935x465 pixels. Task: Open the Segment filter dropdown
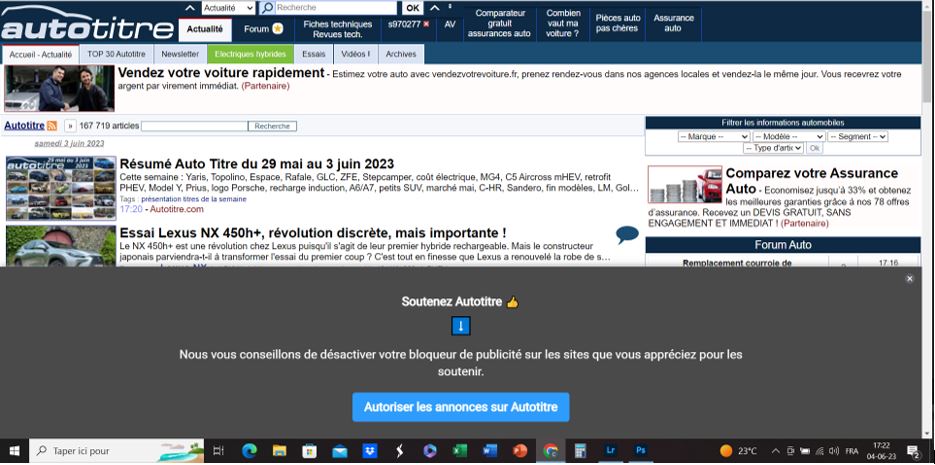tap(857, 137)
